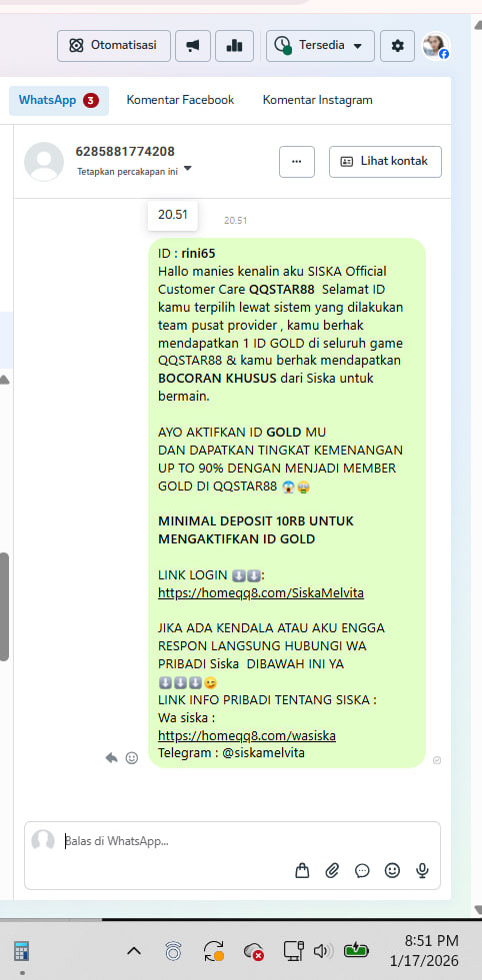The width and height of the screenshot is (482, 980).
Task: Click the contact number 6285881774208
Action: coord(125,151)
